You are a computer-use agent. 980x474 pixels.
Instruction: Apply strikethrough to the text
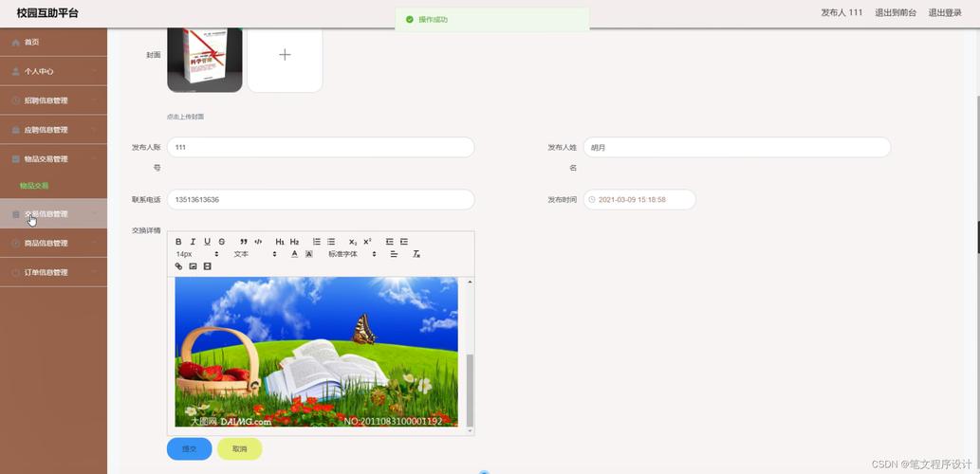click(x=222, y=242)
